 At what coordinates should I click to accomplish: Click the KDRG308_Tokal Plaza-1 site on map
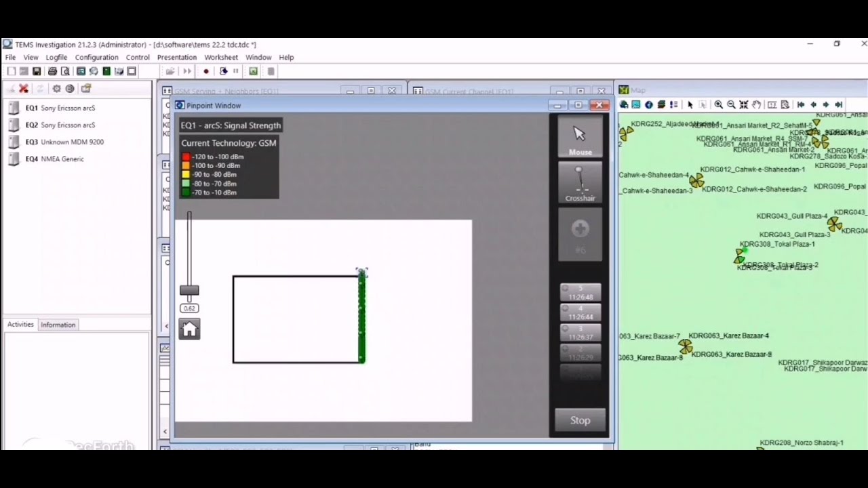click(777, 244)
